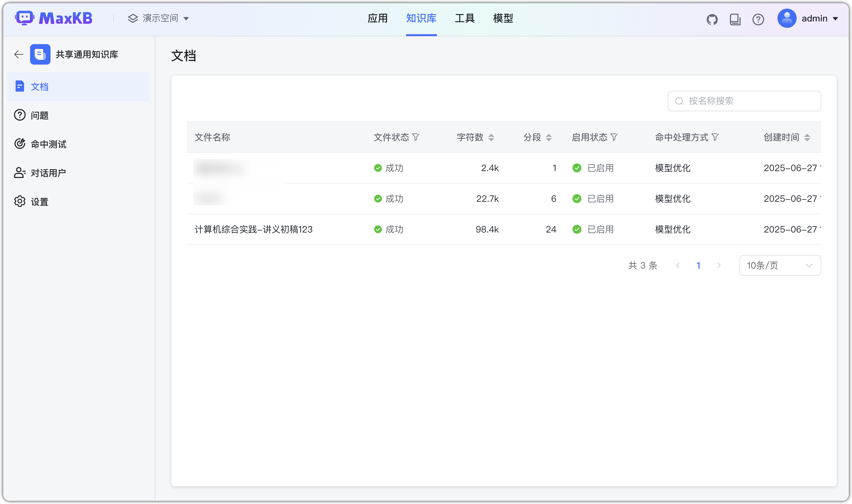Click 已启用 text in 2.4k row
This screenshot has height=504, width=852.
point(600,168)
